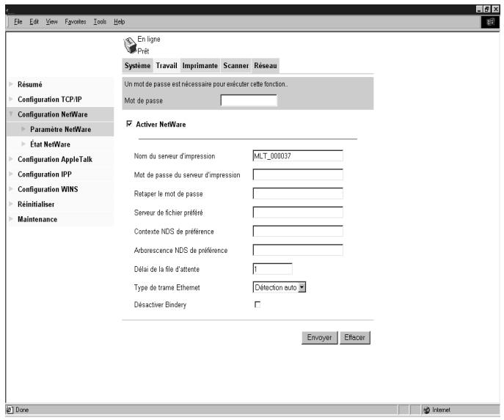
Task: Open the View menu
Action: pyautogui.click(x=51, y=22)
